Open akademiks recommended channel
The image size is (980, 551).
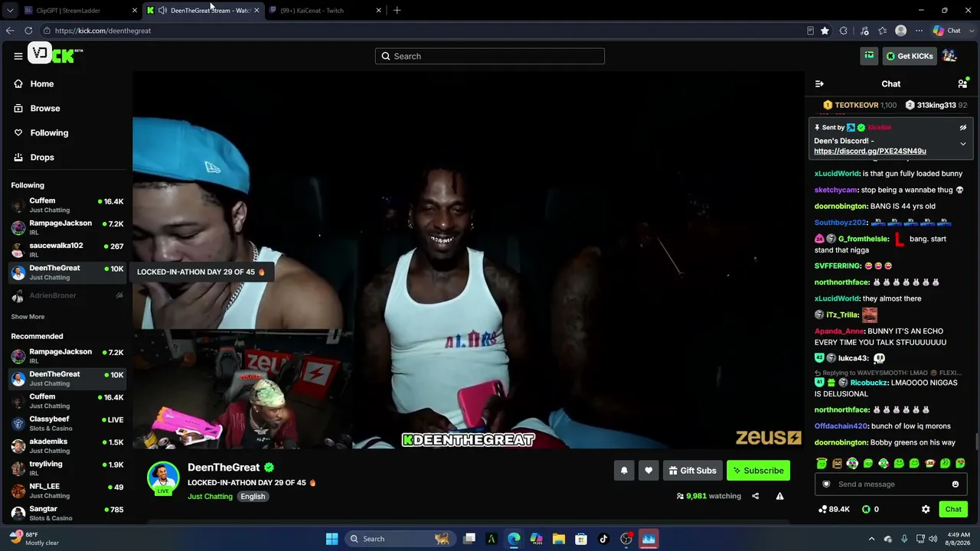click(x=67, y=446)
